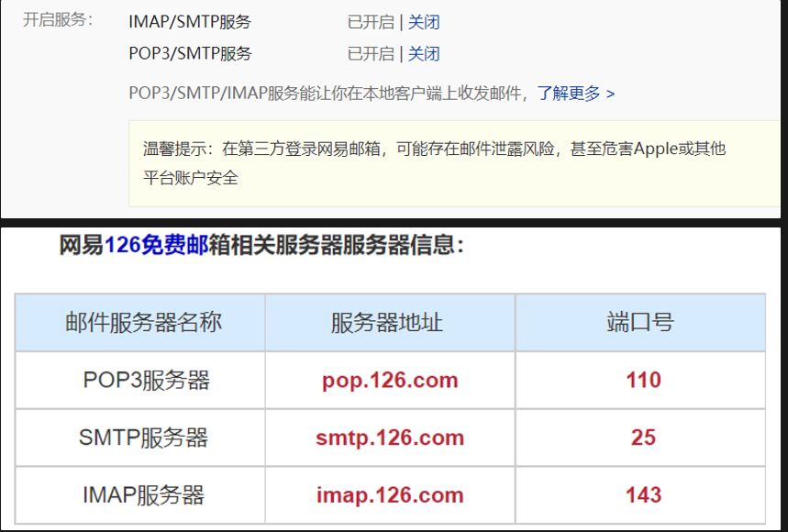Click the imap.126.com server address
The height and width of the screenshot is (532, 788).
click(390, 496)
